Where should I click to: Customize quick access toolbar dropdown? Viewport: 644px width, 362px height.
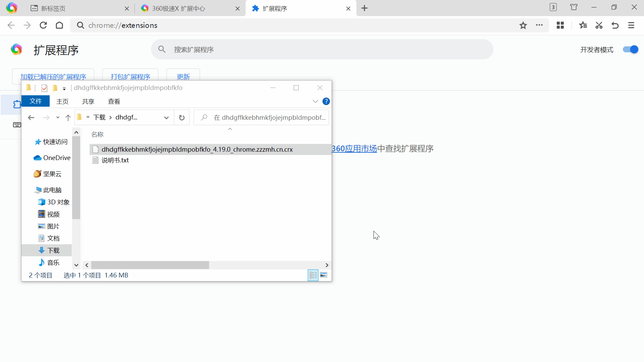pos(64,89)
